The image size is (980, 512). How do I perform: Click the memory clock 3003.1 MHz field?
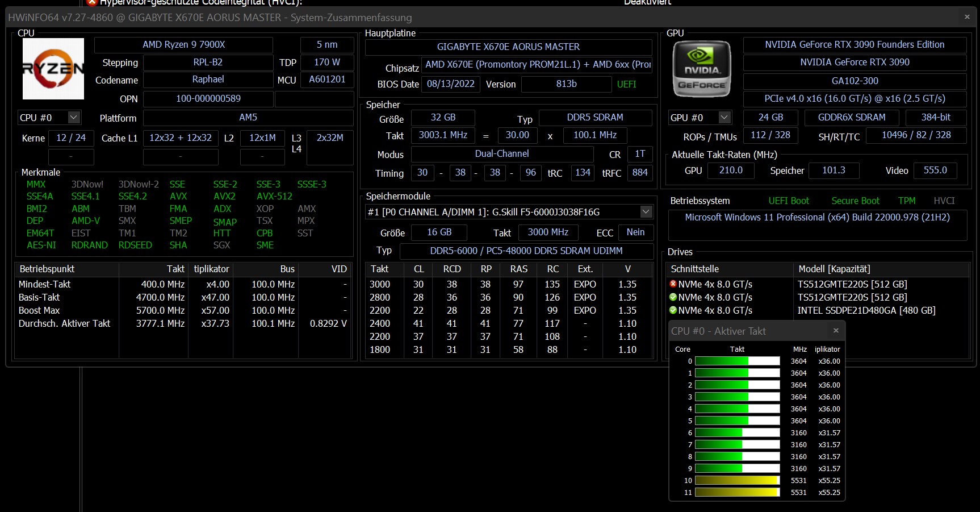443,135
